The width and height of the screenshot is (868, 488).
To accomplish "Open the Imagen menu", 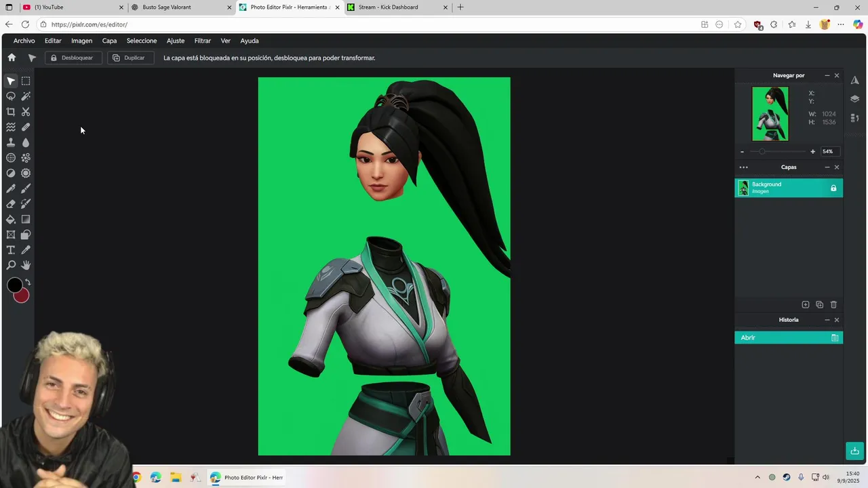I will 81,41.
